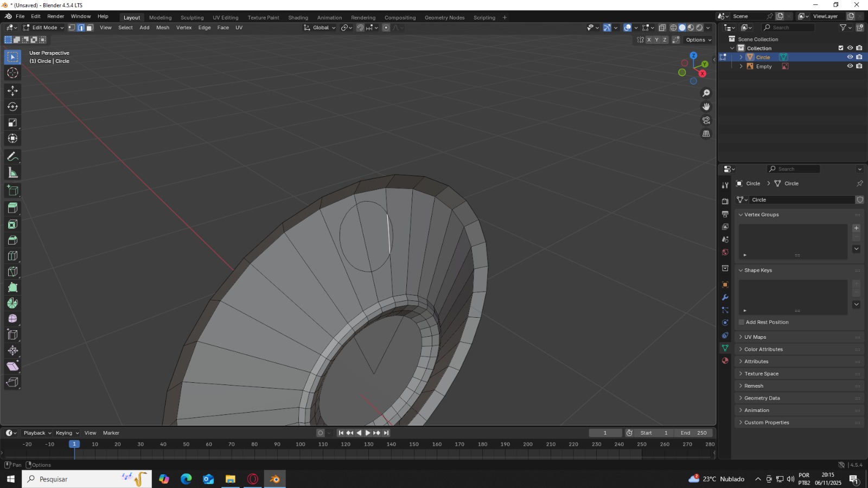Select the Shear tool

(x=12, y=367)
